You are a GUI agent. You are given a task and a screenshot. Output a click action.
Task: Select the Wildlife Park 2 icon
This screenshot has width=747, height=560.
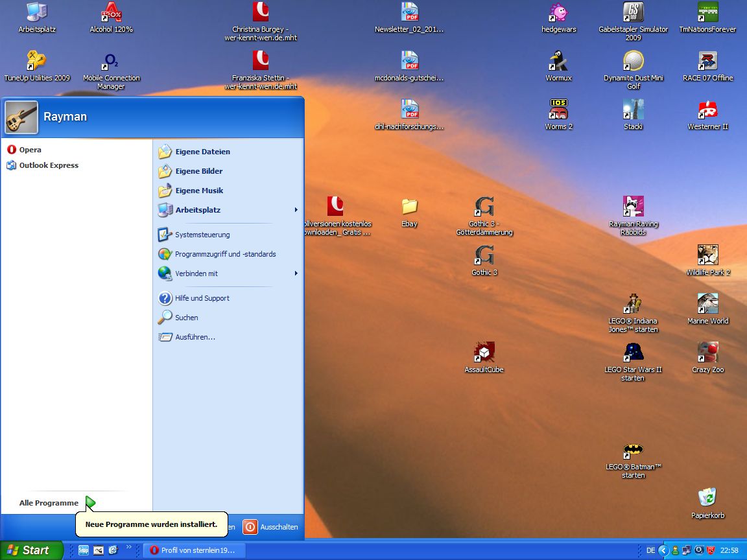(707, 261)
